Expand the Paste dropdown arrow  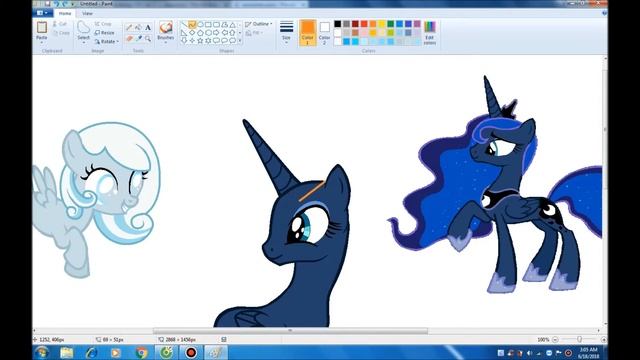(x=42, y=41)
